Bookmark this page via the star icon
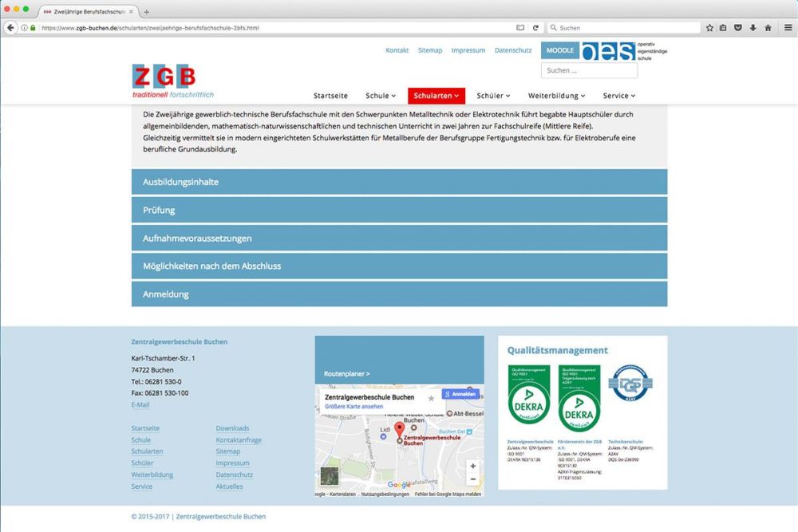Screen dimensions: 798x532 click(709, 26)
